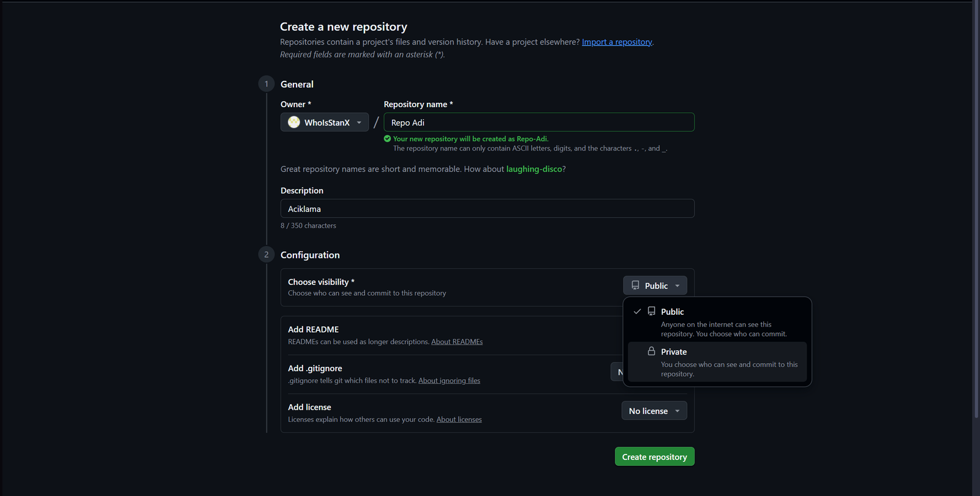Open the Owner dropdown
This screenshot has height=496, width=980.
(x=325, y=122)
